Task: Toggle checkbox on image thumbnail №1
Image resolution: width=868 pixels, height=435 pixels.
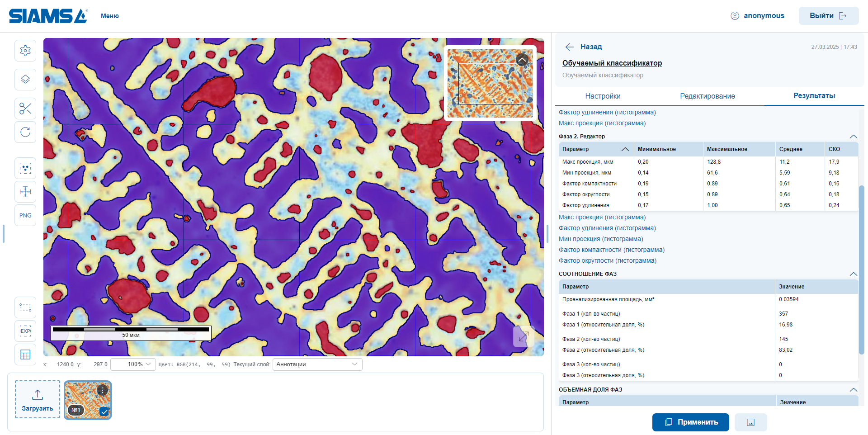Action: (104, 411)
